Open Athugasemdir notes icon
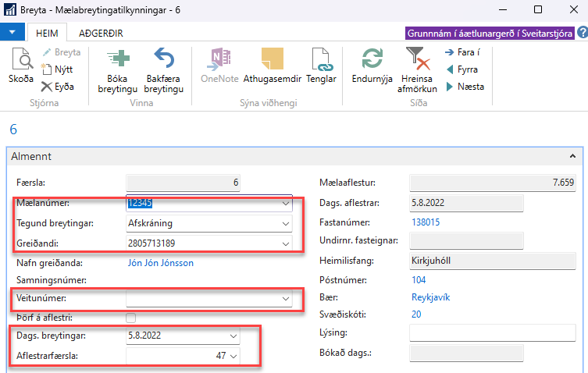588x373 pixels. coord(272,59)
